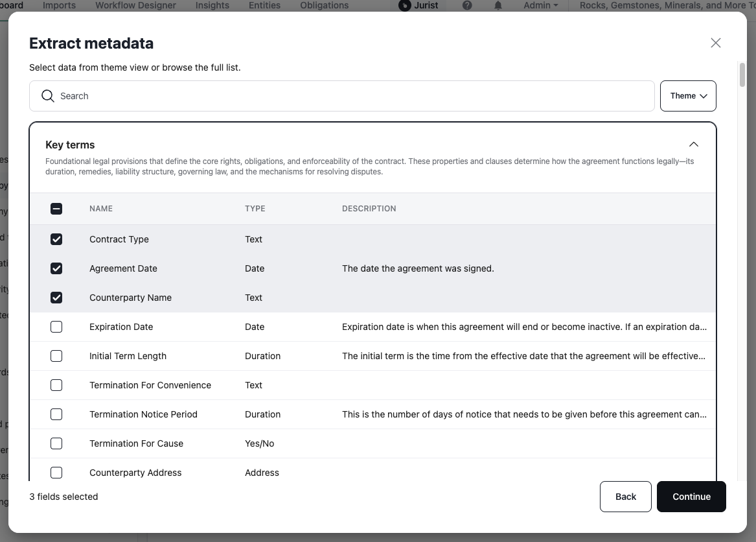Check the Termination For Convenience checkbox
Viewport: 756px width, 542px height.
56,385
